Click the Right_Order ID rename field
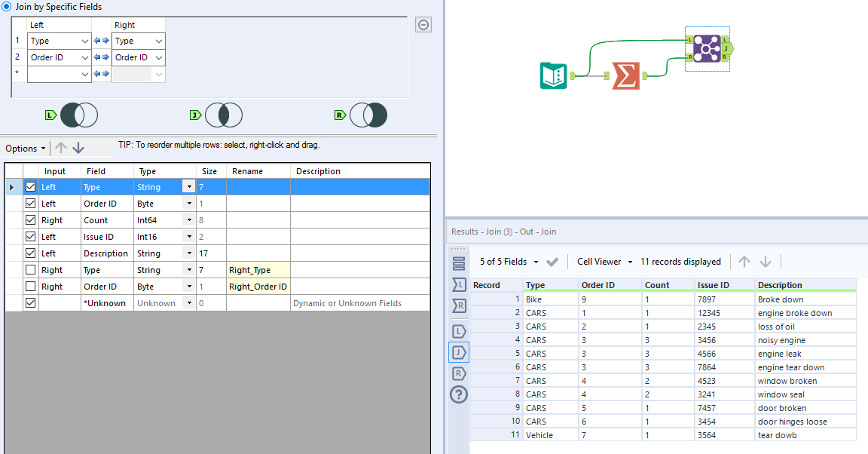This screenshot has width=868, height=454. click(x=258, y=286)
